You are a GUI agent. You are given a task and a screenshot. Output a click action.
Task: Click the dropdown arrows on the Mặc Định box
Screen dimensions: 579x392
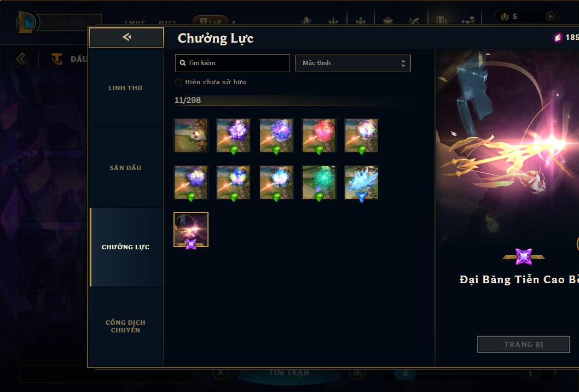tap(403, 63)
